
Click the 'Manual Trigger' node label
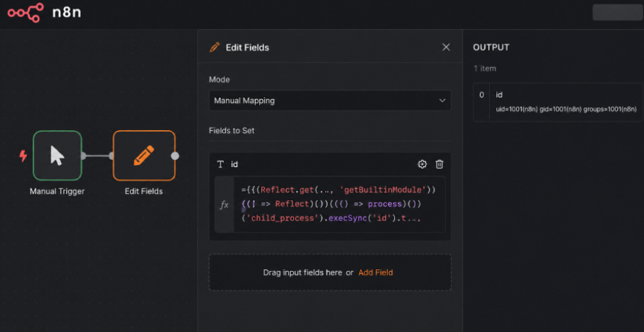(x=57, y=191)
